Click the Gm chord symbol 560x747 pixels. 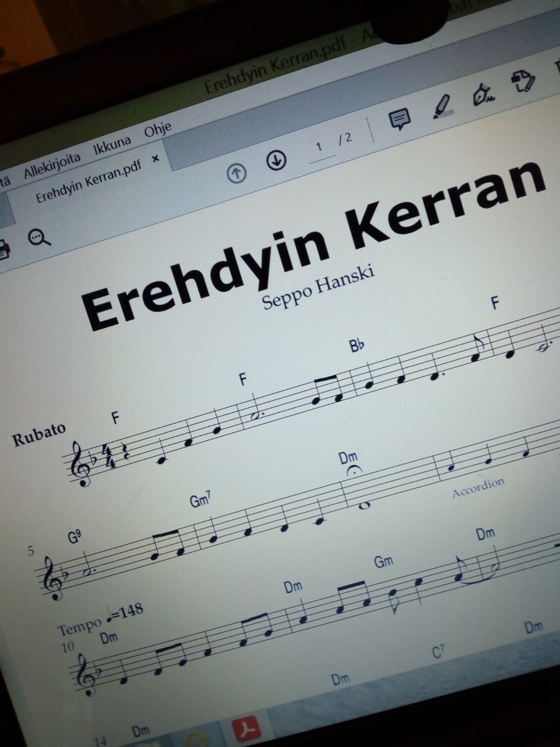pyautogui.click(x=384, y=562)
